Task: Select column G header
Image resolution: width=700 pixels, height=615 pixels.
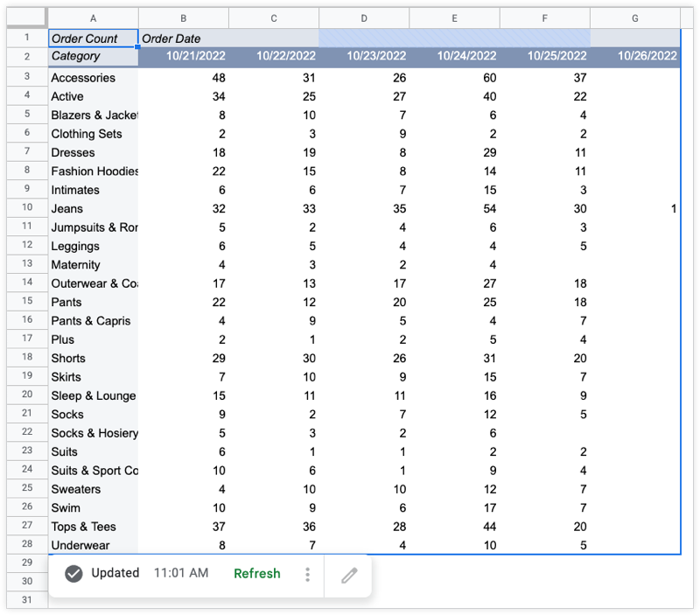Action: click(x=634, y=18)
